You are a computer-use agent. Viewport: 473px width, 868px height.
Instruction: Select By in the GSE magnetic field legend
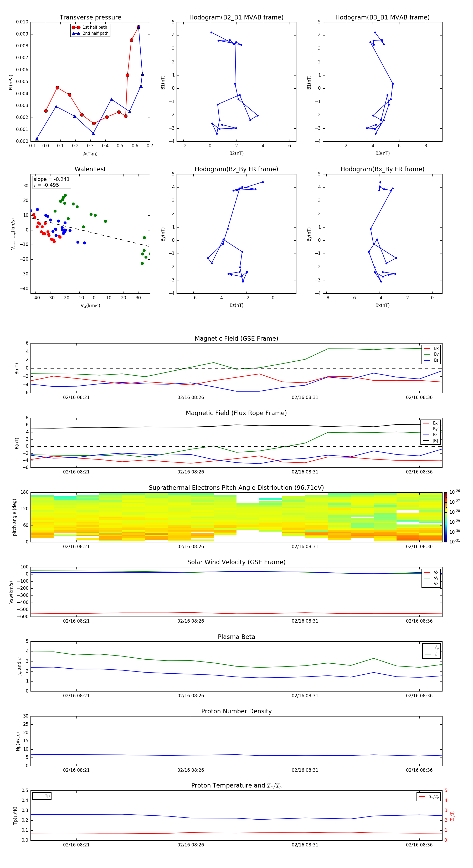[x=431, y=355]
